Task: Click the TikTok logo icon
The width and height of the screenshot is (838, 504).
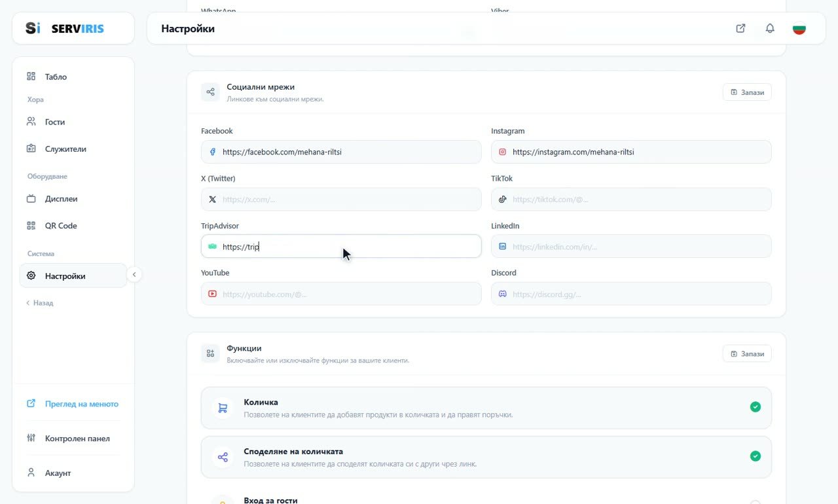Action: pyautogui.click(x=503, y=199)
